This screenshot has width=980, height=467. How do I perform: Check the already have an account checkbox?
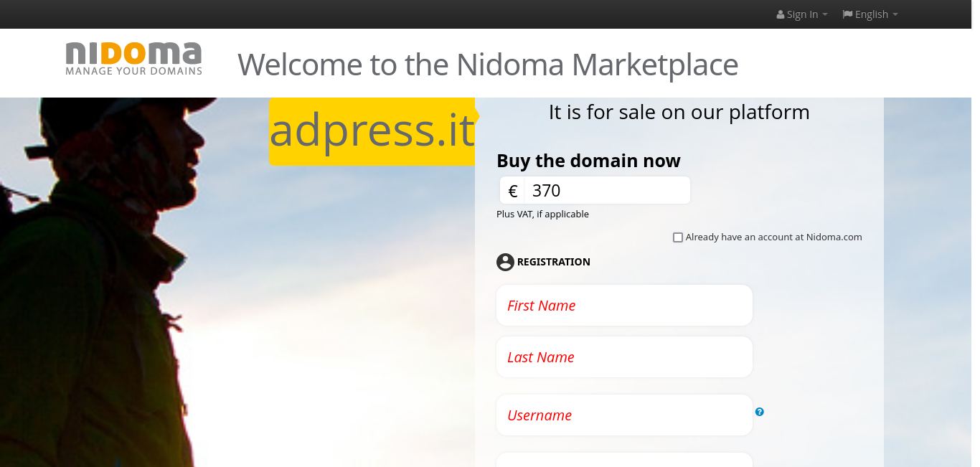[678, 237]
